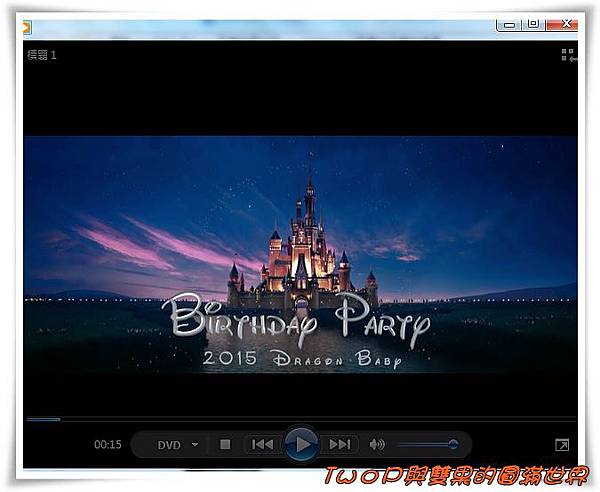Mute the speaker volume icon
This screenshot has height=492, width=600.
377,444
